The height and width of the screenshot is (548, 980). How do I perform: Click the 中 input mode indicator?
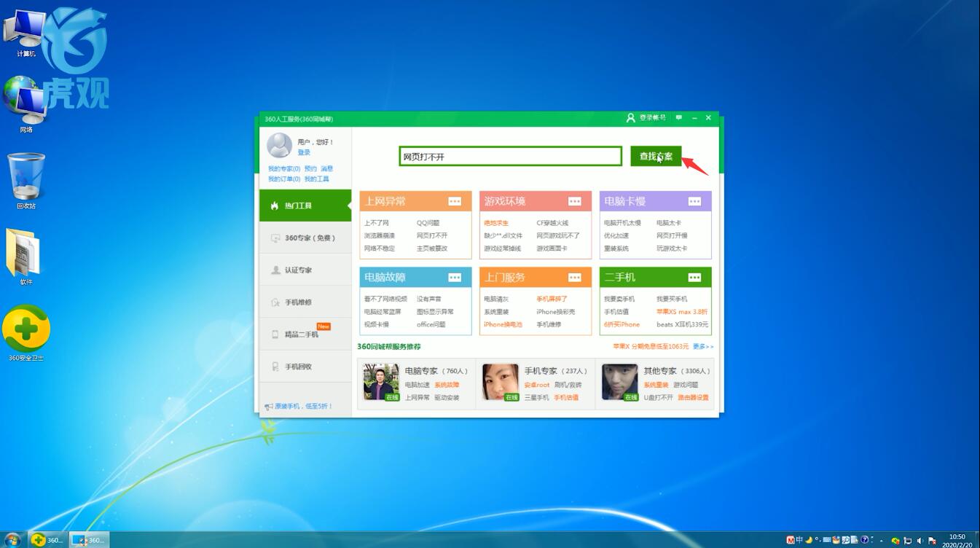click(x=799, y=540)
